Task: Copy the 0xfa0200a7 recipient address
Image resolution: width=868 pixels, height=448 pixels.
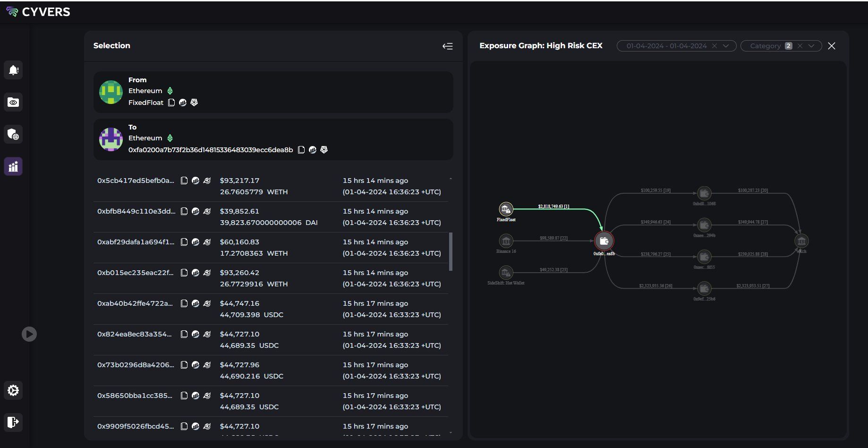Action: 301,150
